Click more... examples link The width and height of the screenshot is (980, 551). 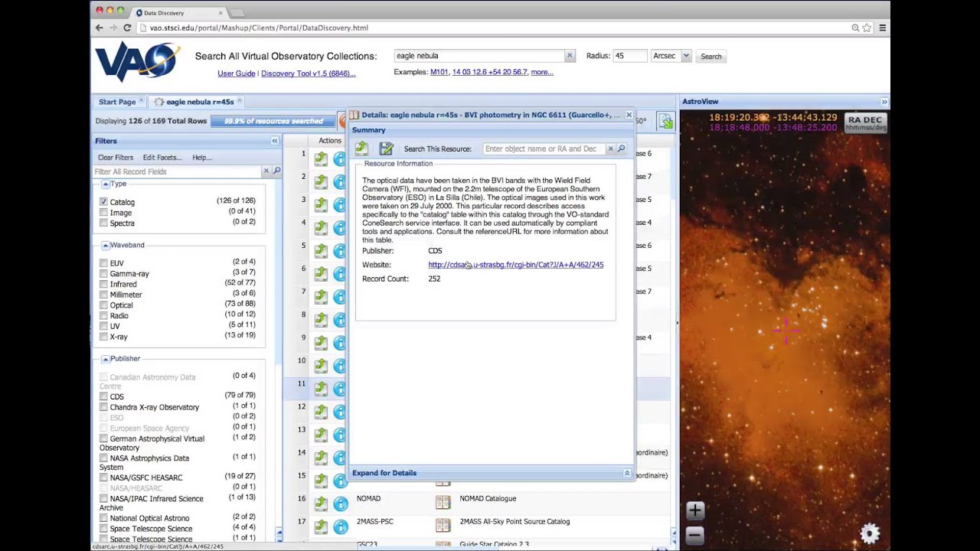[x=542, y=72]
